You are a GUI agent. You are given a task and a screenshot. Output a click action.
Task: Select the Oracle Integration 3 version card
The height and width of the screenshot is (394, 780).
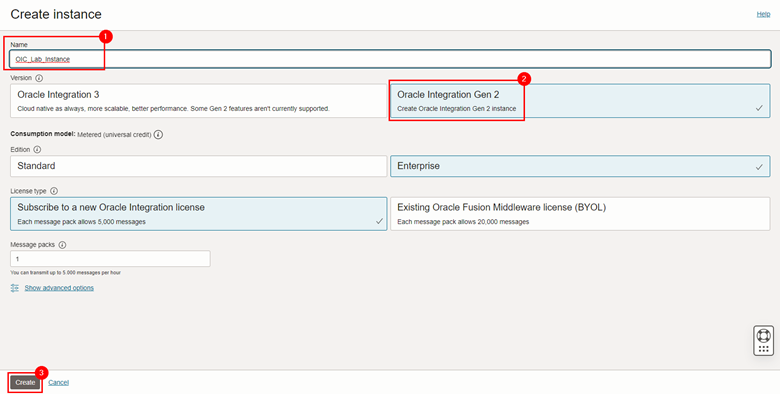198,101
